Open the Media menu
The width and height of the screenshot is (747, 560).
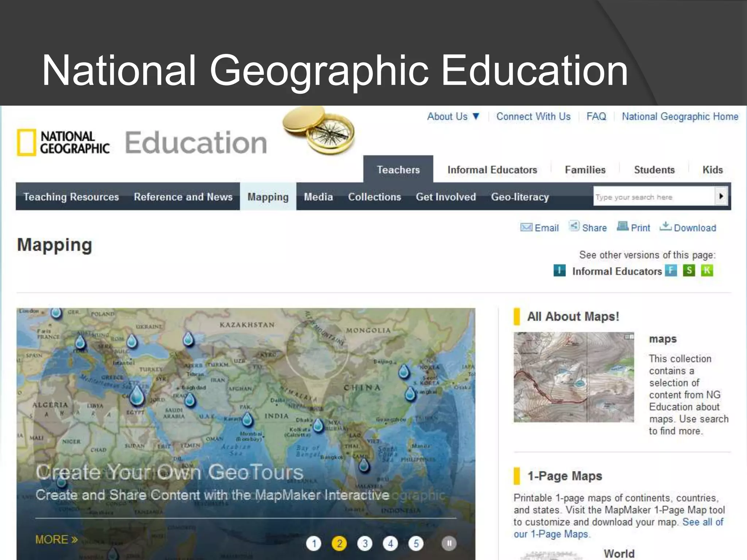pyautogui.click(x=318, y=197)
